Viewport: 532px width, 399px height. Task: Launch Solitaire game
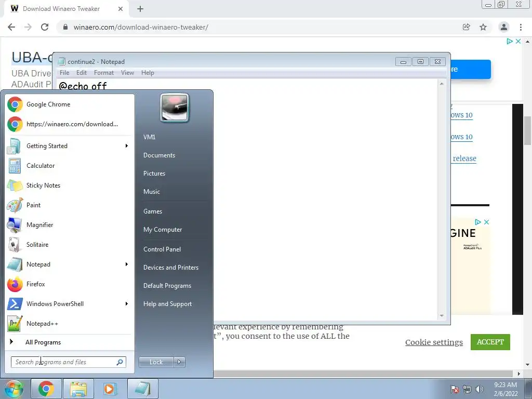(x=70, y=245)
